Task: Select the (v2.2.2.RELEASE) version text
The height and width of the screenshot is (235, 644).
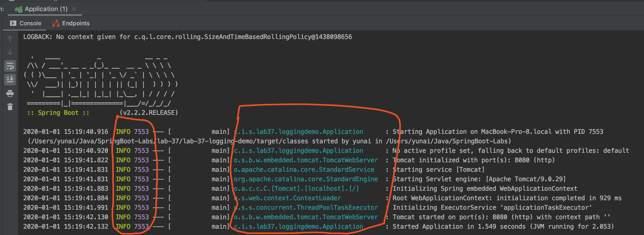Action: pyautogui.click(x=149, y=113)
